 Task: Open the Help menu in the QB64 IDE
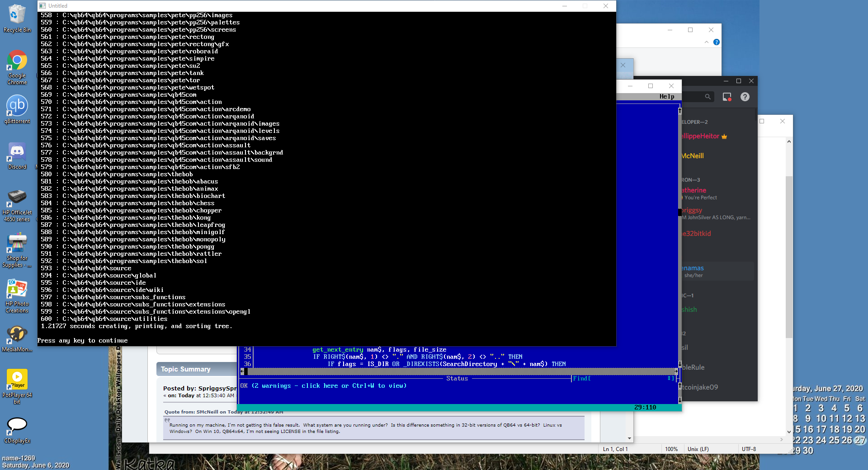[x=666, y=97]
